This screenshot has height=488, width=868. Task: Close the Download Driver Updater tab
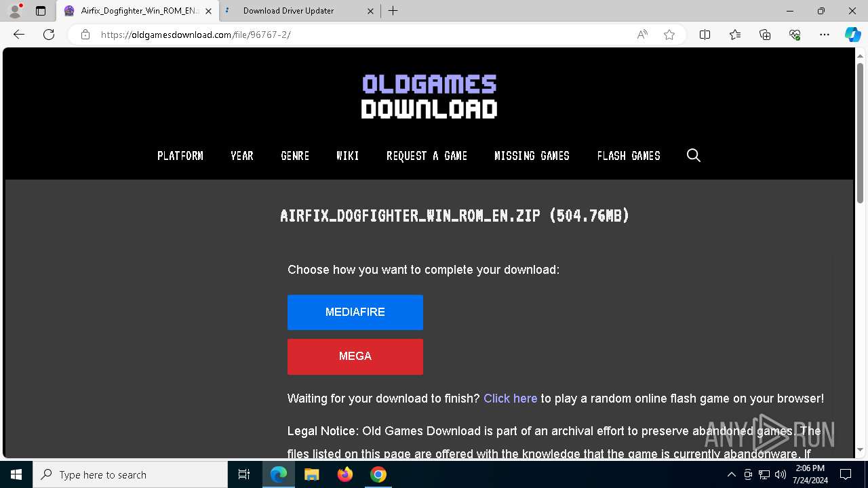point(370,11)
